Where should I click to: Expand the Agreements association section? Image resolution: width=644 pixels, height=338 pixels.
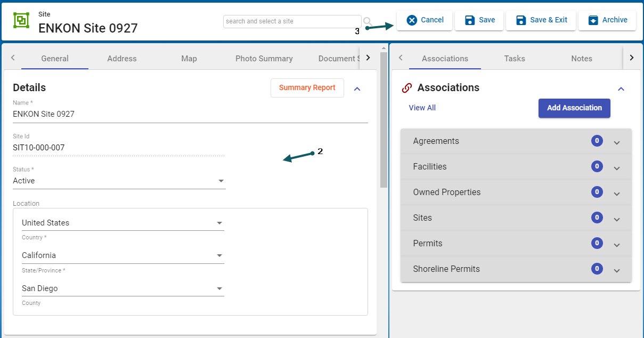(617, 142)
